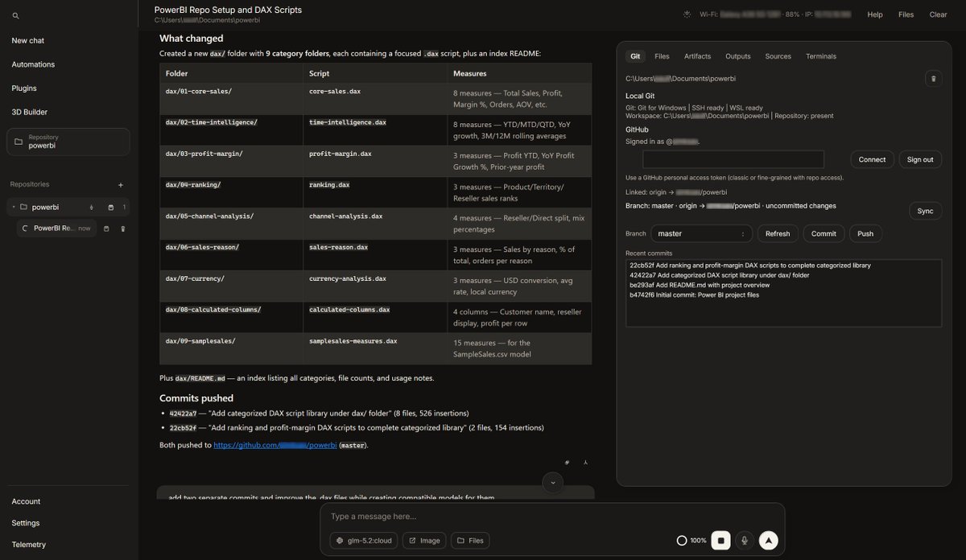
Task: Attach Files in the message composer
Action: coord(470,541)
